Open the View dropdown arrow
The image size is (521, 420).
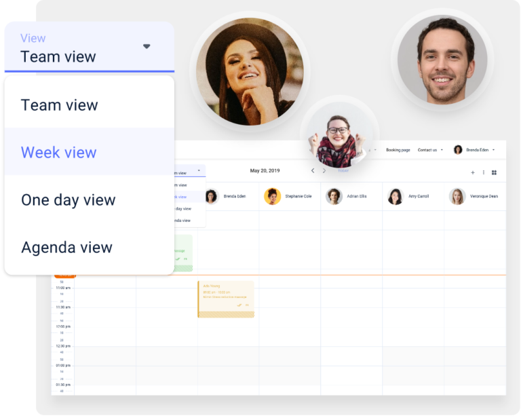click(x=147, y=46)
